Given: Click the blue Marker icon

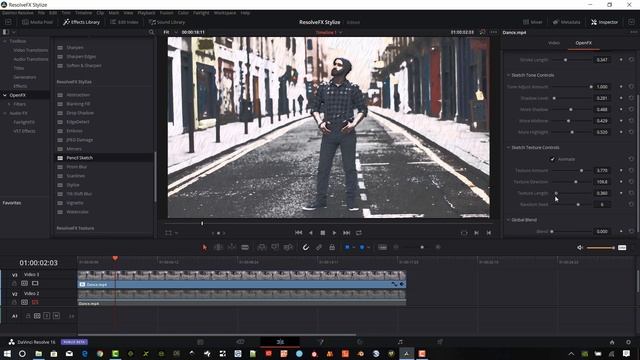Looking at the screenshot, I should coord(362,247).
